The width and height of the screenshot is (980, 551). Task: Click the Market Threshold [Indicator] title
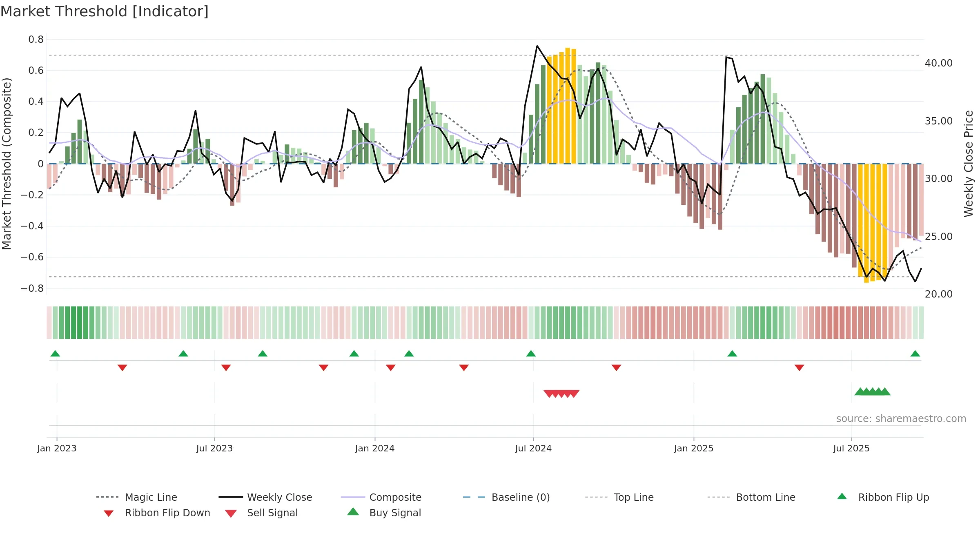[105, 11]
